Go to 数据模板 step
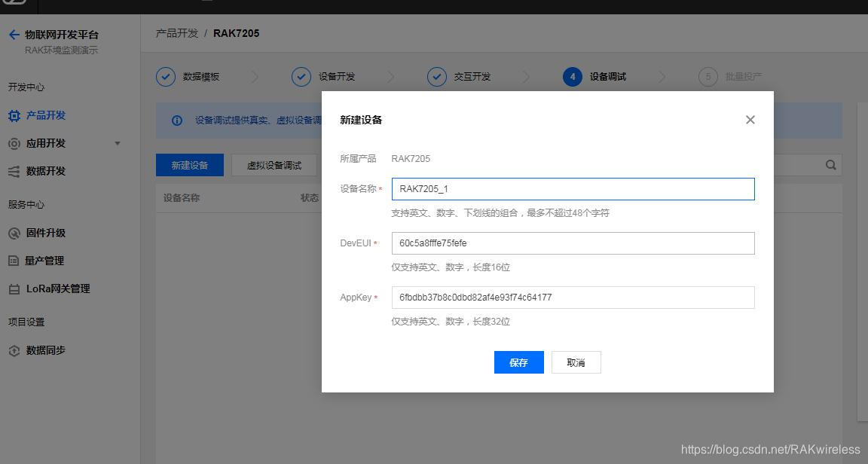 tap(201, 77)
